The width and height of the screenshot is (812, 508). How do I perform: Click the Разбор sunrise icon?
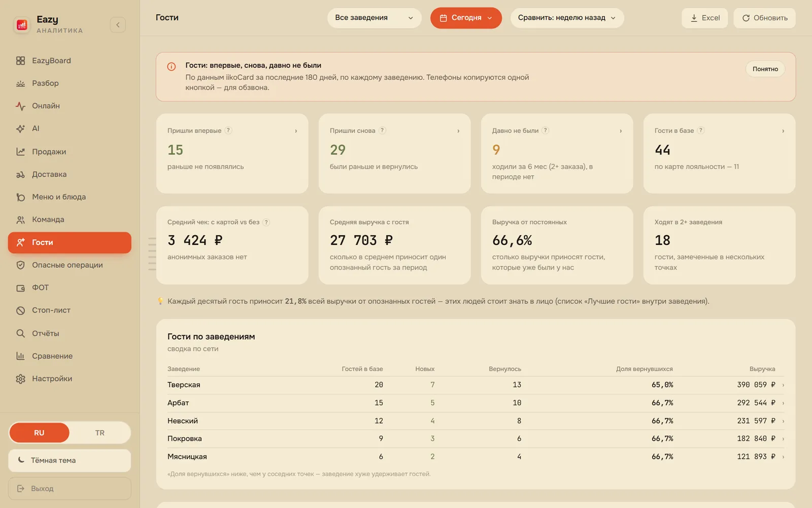pyautogui.click(x=20, y=83)
